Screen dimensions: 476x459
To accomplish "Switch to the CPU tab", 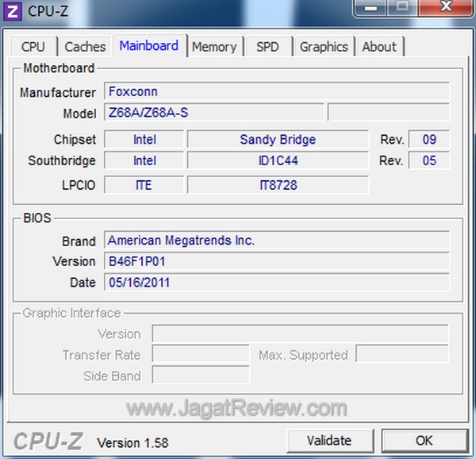I will coord(33,47).
